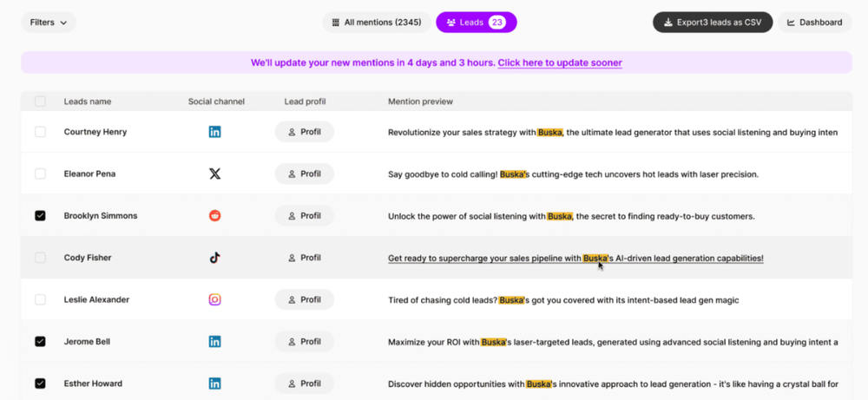
Task: Open the Filters dropdown
Action: (x=49, y=23)
